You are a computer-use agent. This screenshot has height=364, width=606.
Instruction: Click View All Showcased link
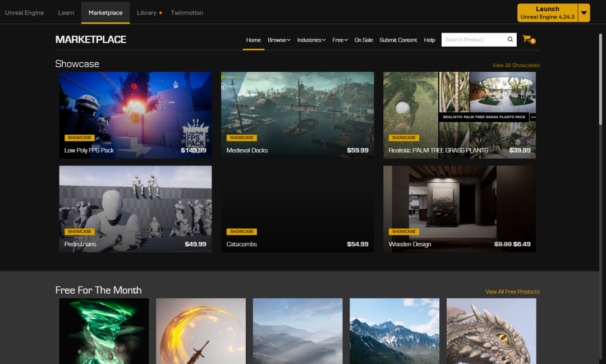click(516, 65)
